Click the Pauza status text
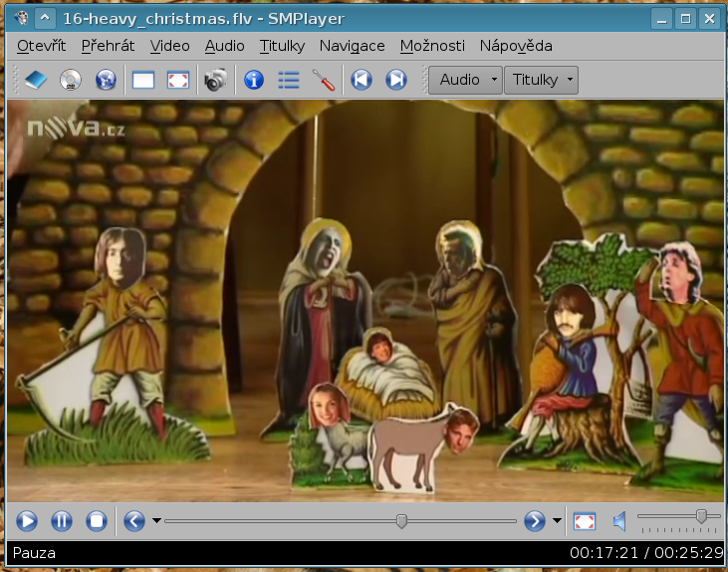 pyautogui.click(x=34, y=553)
